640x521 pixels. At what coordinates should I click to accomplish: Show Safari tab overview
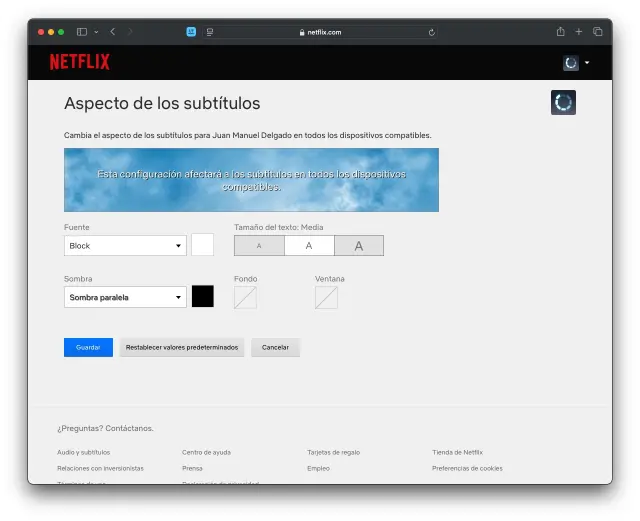pos(597,32)
